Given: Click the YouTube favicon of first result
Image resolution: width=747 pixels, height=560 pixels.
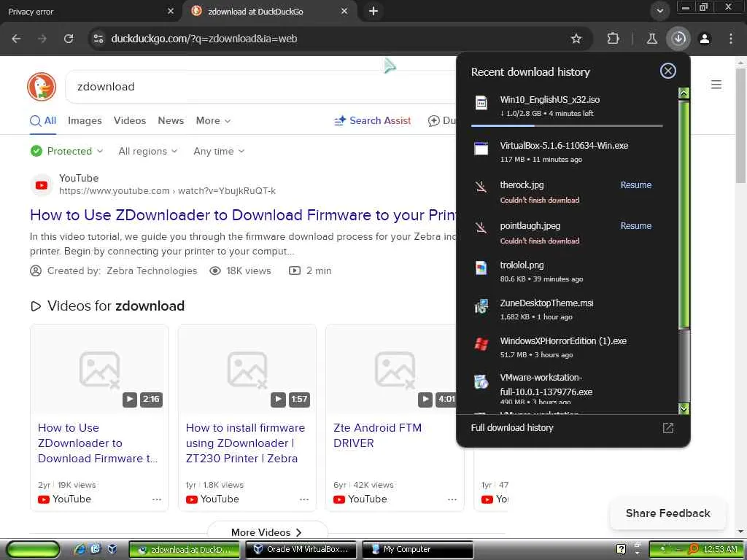Looking at the screenshot, I should point(42,184).
